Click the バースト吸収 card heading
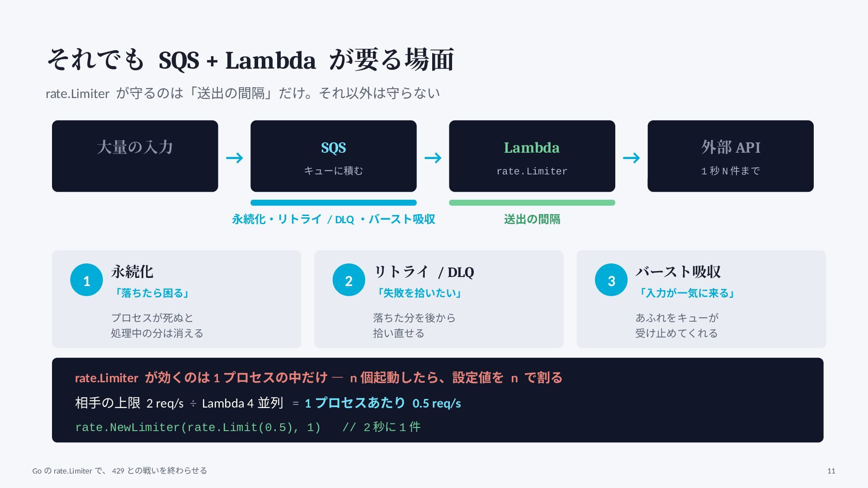Image resolution: width=868 pixels, height=488 pixels. coord(678,272)
